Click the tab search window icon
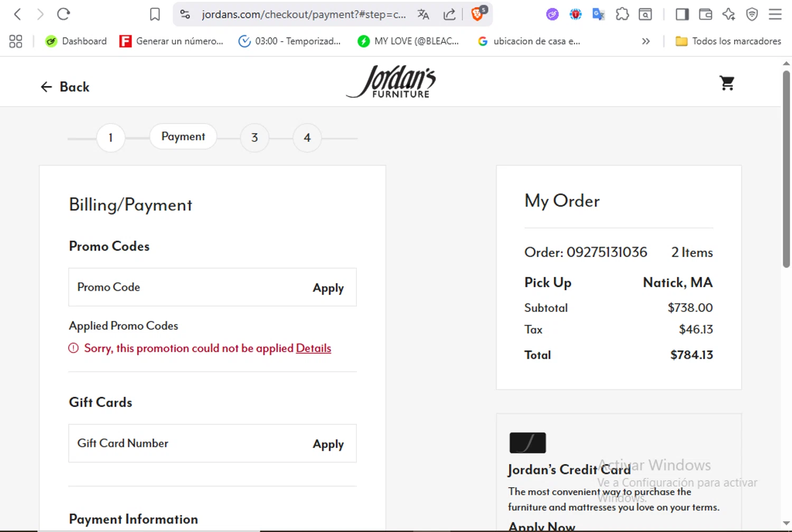The height and width of the screenshot is (532, 792). 645,14
